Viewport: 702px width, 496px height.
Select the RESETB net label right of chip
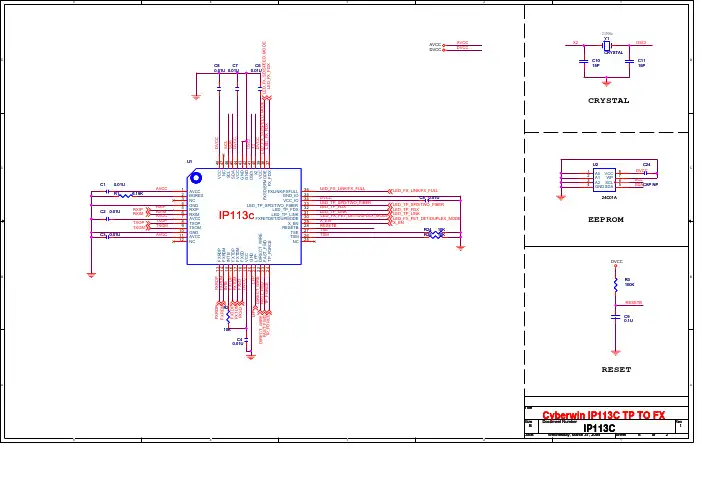point(328,226)
